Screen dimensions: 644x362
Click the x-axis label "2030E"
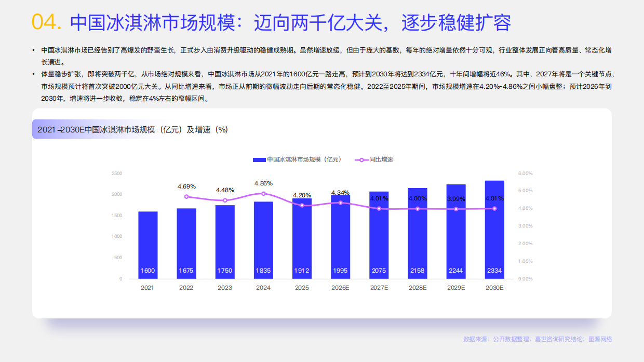click(x=494, y=288)
